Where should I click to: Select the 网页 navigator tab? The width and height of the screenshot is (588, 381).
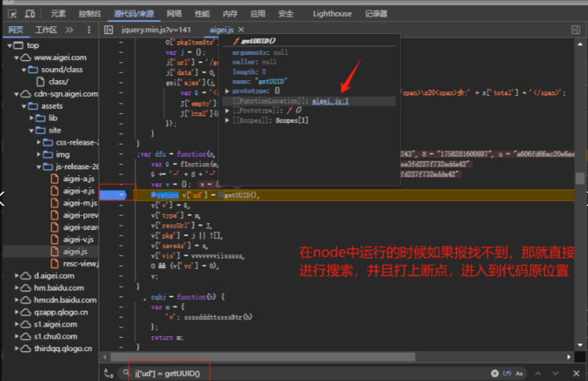click(16, 30)
